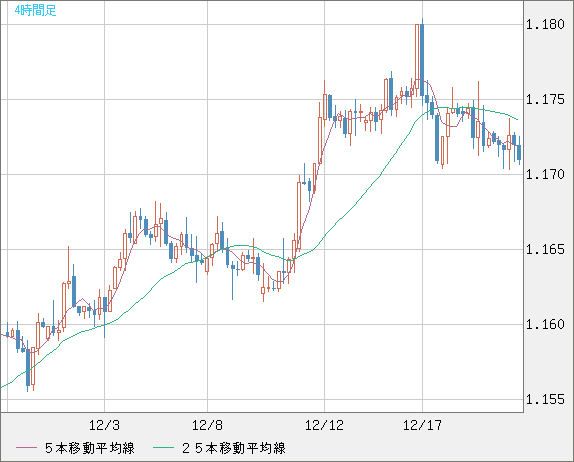
Task: Click the 12/12 date axis label
Action: pyautogui.click(x=324, y=425)
